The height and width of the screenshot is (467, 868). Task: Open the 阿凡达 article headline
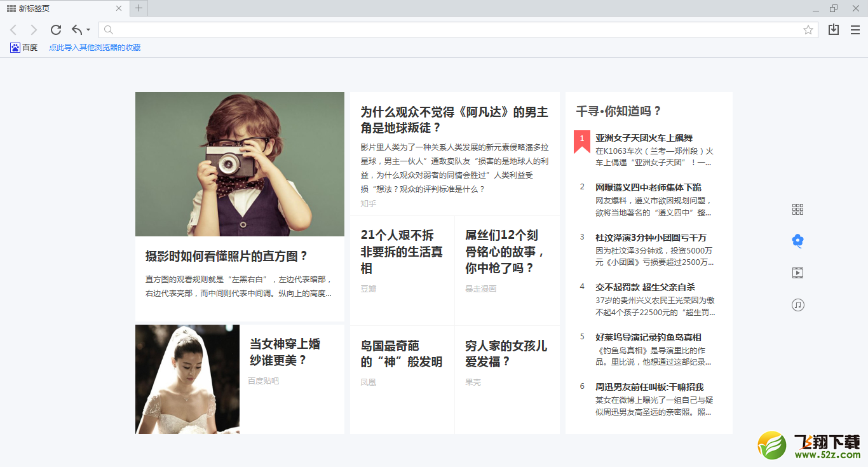coord(454,119)
